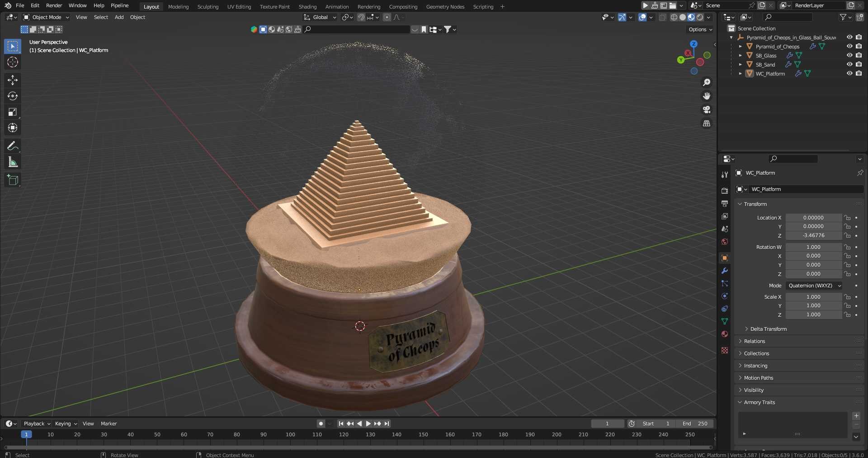Open the Pipeline menu
Screen dimensions: 868x458
coord(119,5)
